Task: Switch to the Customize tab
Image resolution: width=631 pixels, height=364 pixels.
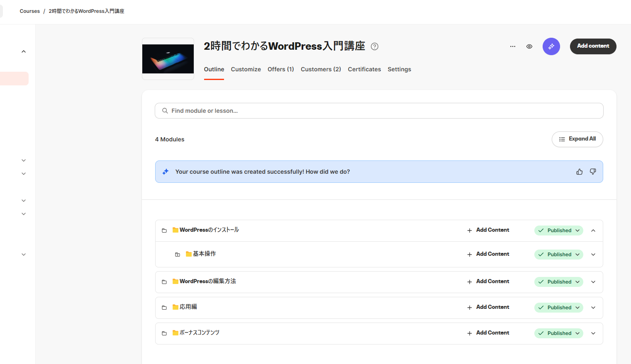Action: coord(246,69)
